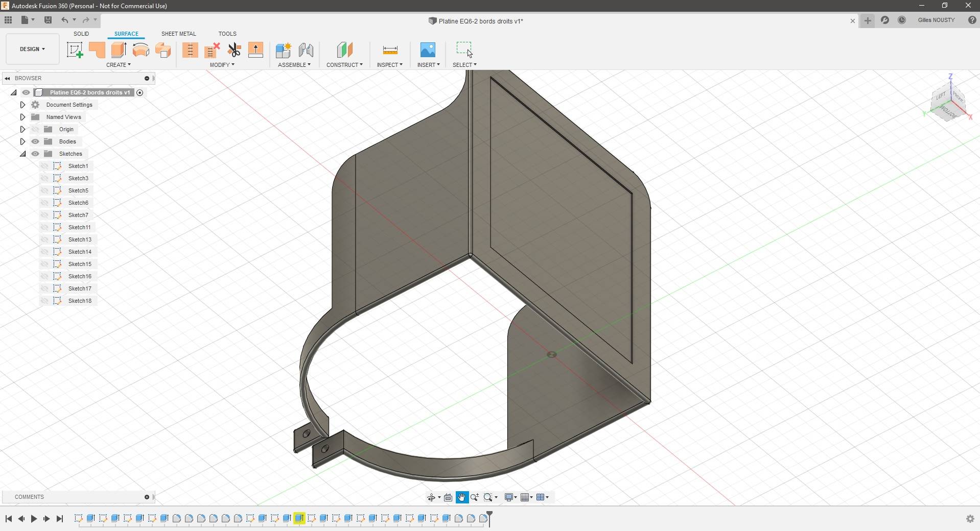
Task: Select the Patch surface tool
Action: [97, 50]
